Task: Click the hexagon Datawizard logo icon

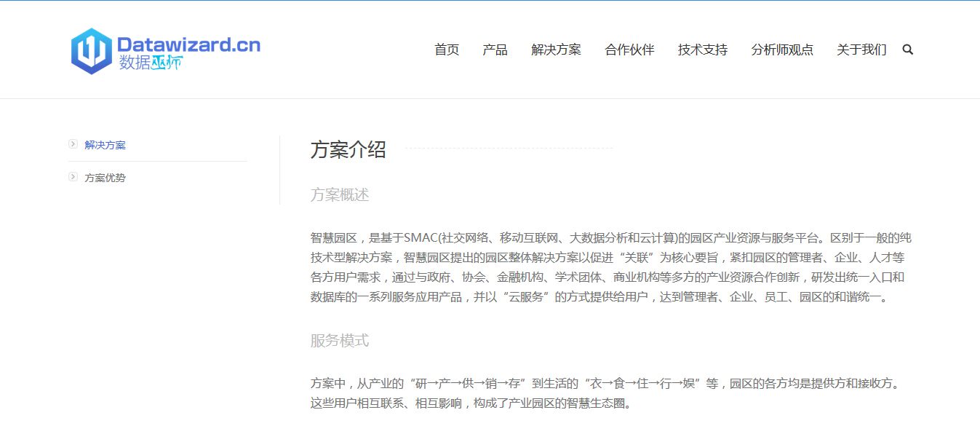Action: pos(91,51)
